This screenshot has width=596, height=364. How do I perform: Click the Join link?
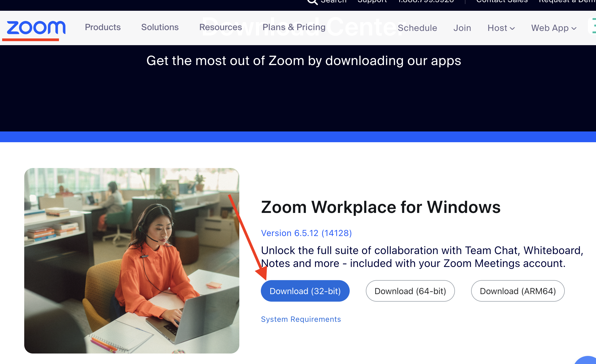462,28
